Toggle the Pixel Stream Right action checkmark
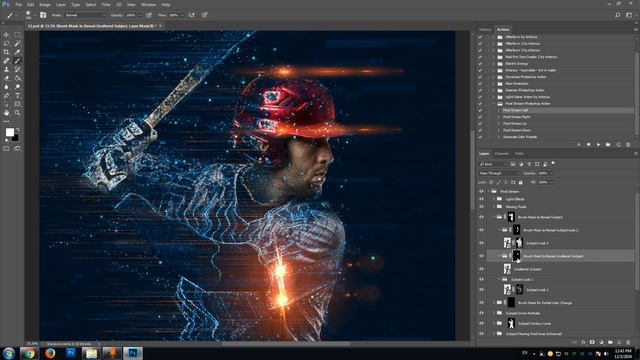 [480, 117]
